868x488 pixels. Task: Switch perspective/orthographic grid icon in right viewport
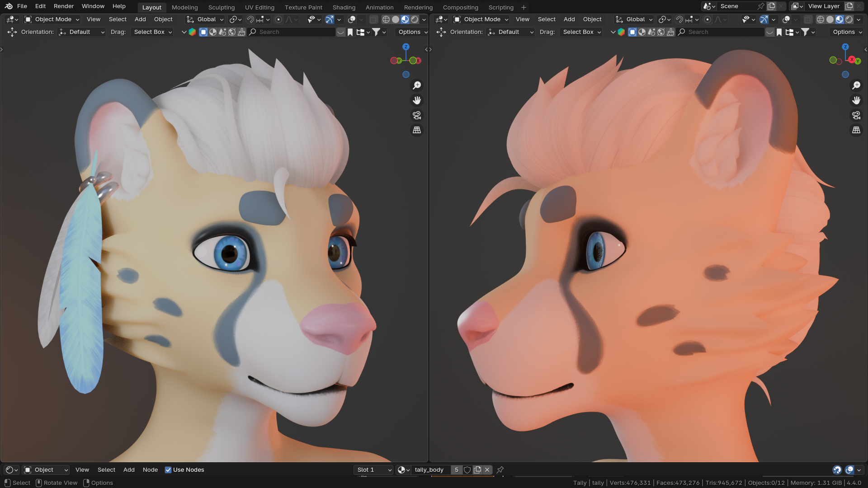(x=856, y=130)
